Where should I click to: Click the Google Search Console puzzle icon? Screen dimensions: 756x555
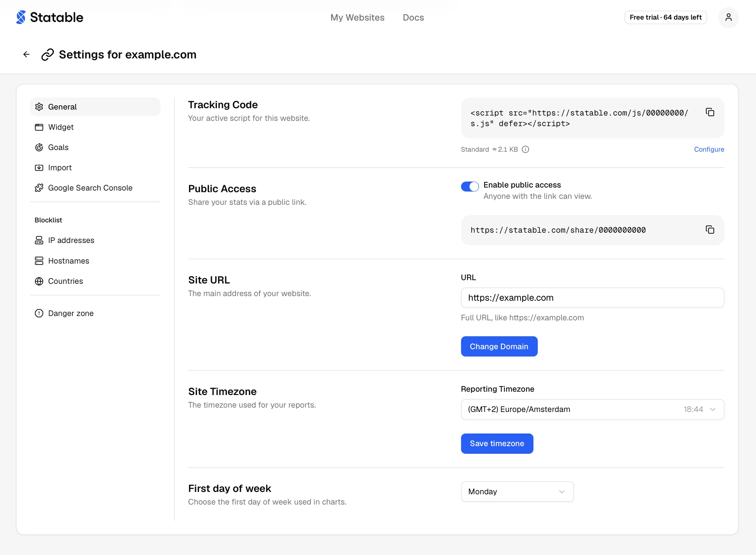(39, 188)
